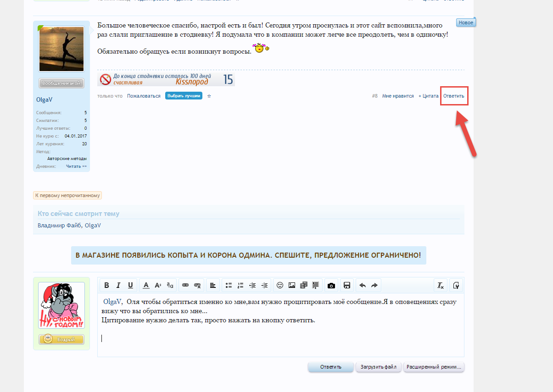This screenshot has height=392, width=553.
Task: Submit the reply with the bottom Ответить button
Action: click(x=331, y=367)
